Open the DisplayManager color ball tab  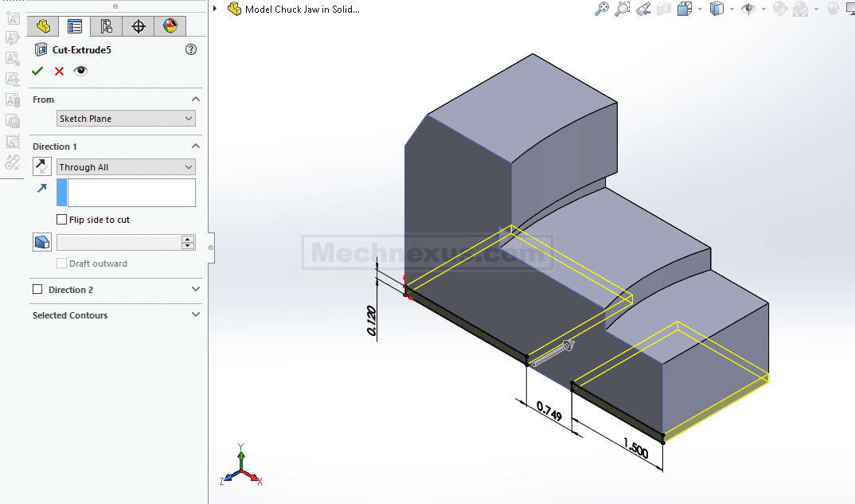(x=170, y=26)
